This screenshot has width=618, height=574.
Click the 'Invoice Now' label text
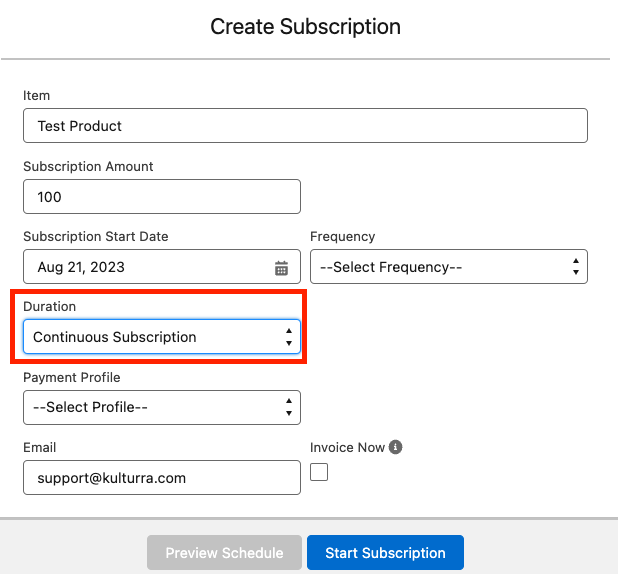[347, 448]
